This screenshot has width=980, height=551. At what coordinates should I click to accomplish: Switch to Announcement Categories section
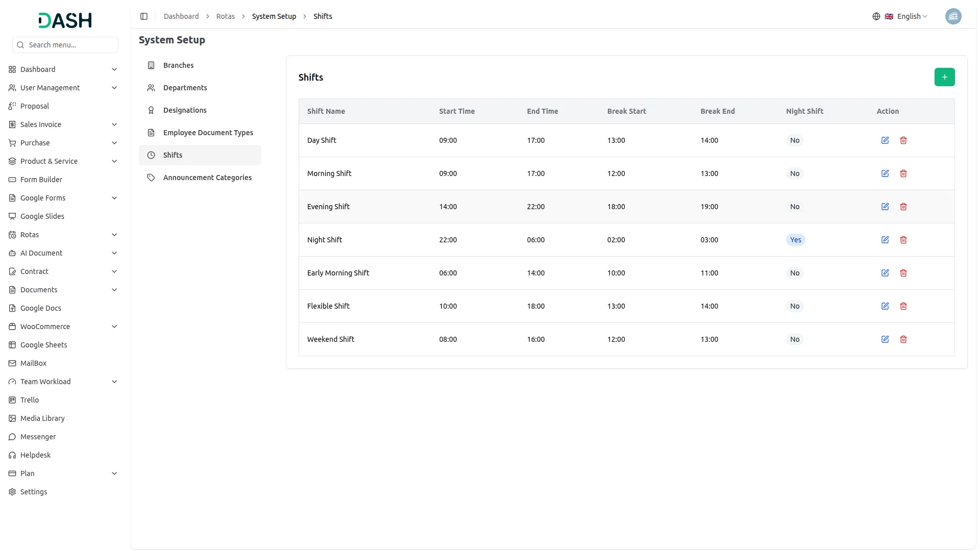[207, 178]
